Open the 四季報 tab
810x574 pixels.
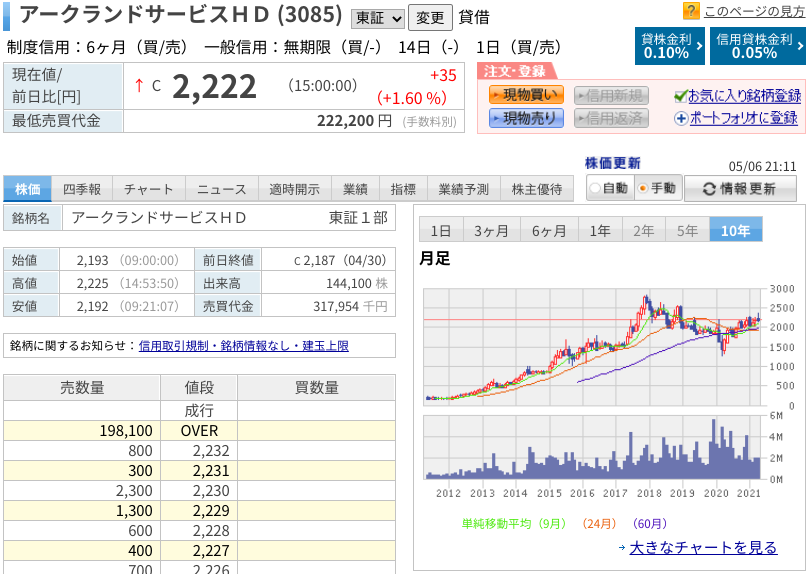82,189
